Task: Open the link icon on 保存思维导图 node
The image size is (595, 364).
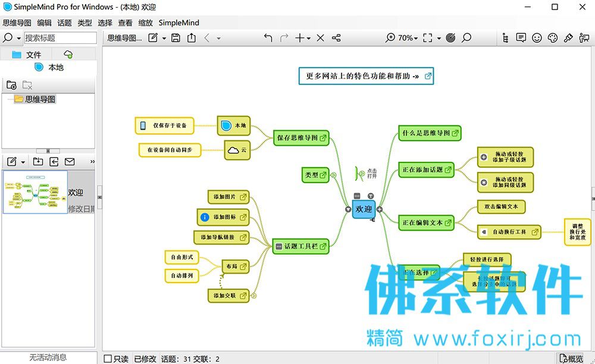Action: [x=323, y=138]
